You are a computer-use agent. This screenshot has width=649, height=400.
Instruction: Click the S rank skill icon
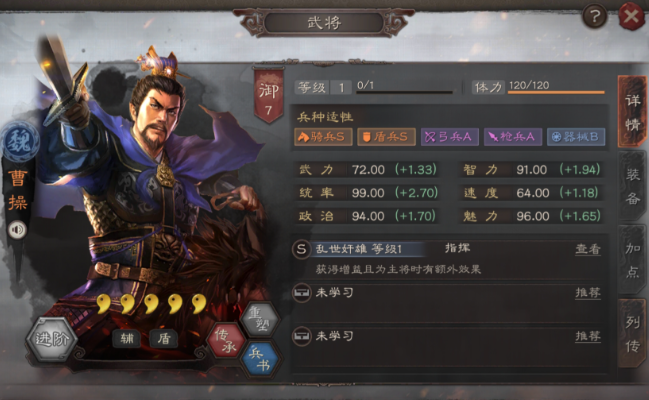[x=301, y=250]
